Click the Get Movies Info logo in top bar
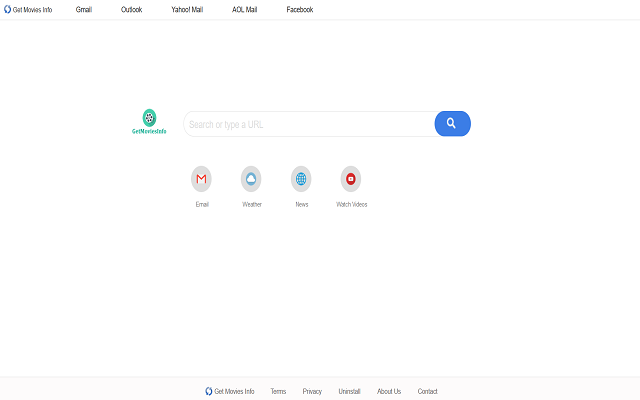Screen dimensions: 640x400 [x=28, y=9]
